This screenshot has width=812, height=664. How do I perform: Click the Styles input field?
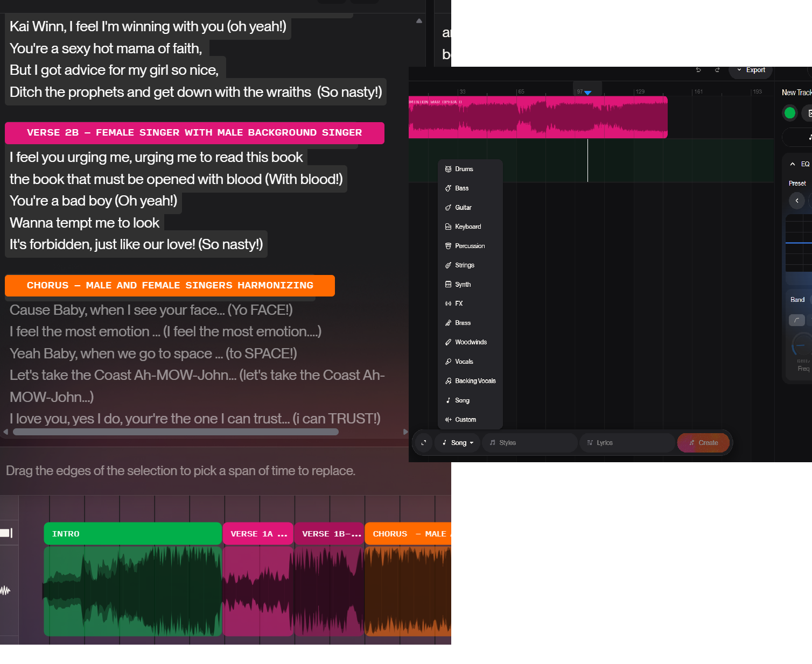pyautogui.click(x=530, y=443)
